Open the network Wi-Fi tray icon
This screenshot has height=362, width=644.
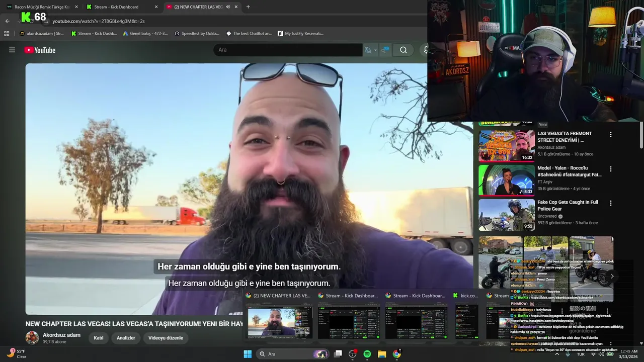pos(593,354)
